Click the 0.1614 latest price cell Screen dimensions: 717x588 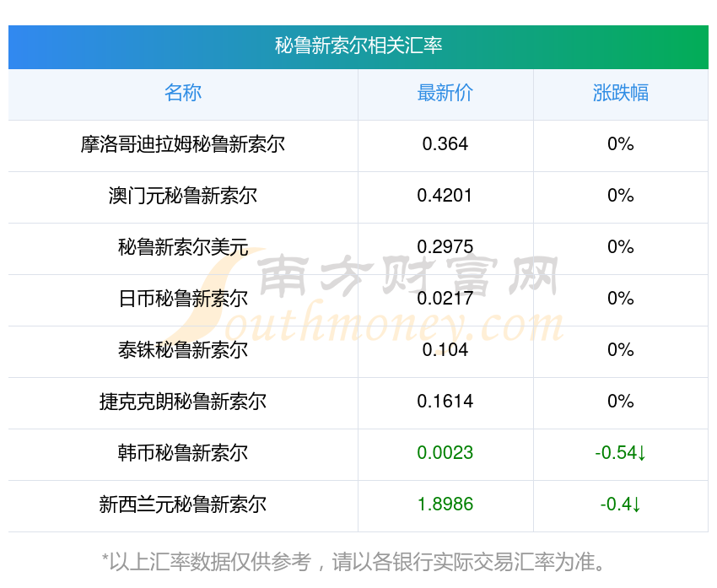pos(445,402)
